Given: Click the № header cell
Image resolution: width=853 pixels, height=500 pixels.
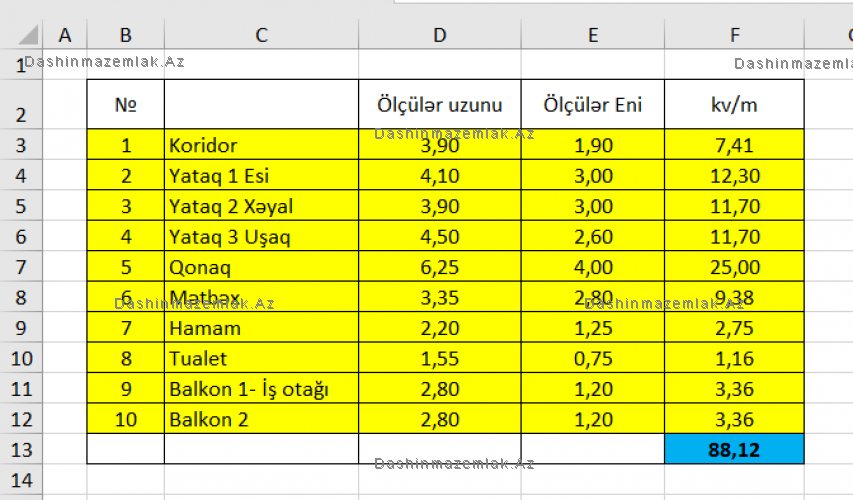Looking at the screenshot, I should point(126,104).
